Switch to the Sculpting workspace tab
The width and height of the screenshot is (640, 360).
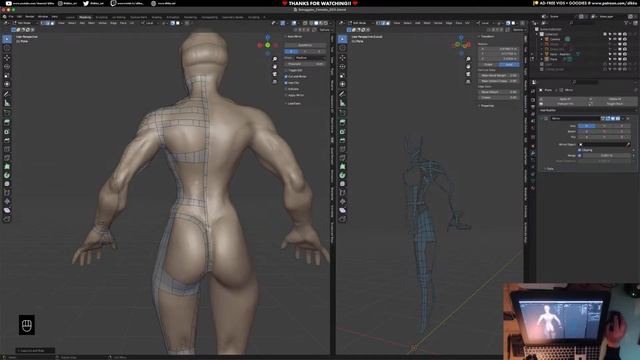point(101,17)
